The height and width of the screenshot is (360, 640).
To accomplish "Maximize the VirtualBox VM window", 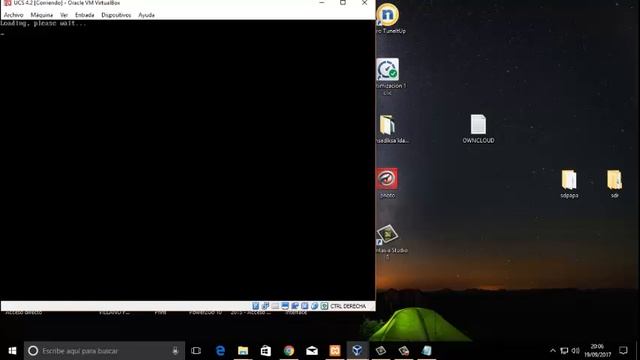I will click(343, 3).
